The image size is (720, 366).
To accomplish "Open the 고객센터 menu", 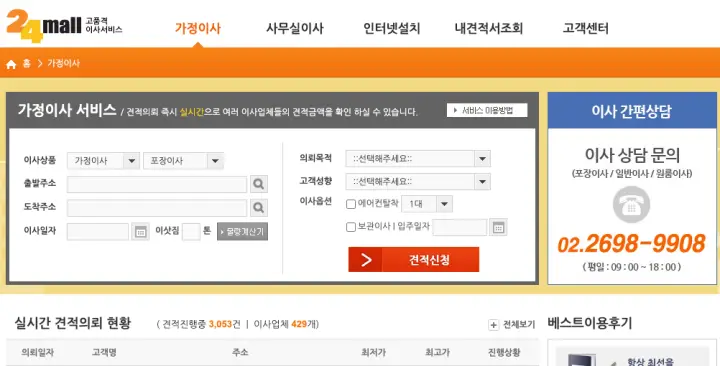I will click(x=585, y=28).
